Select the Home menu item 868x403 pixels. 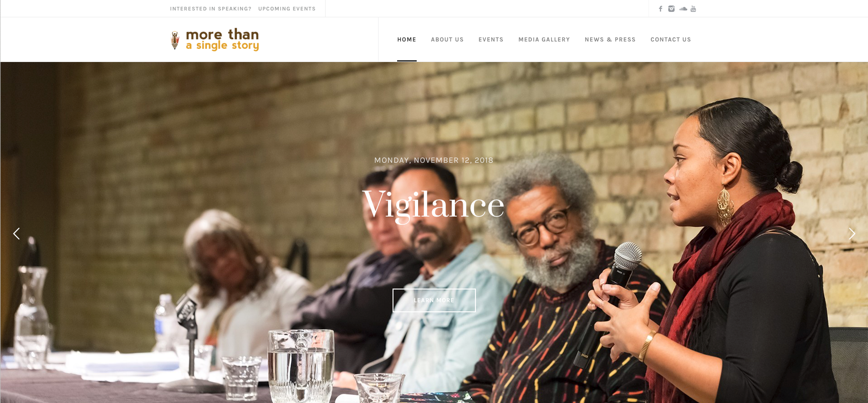[407, 40]
